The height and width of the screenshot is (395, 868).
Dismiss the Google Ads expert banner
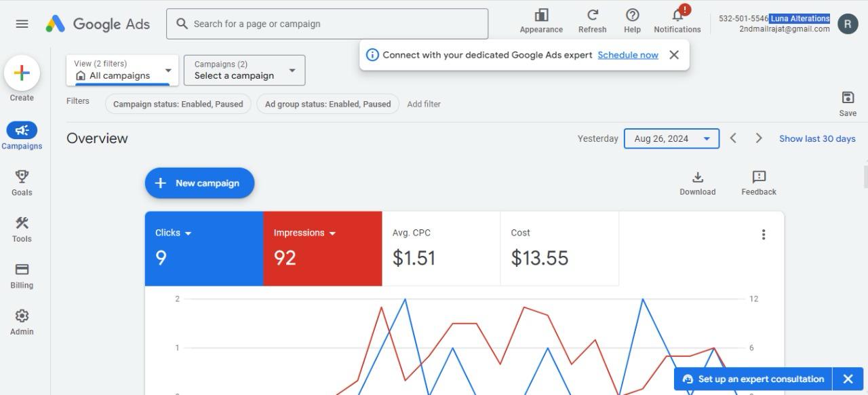[674, 55]
